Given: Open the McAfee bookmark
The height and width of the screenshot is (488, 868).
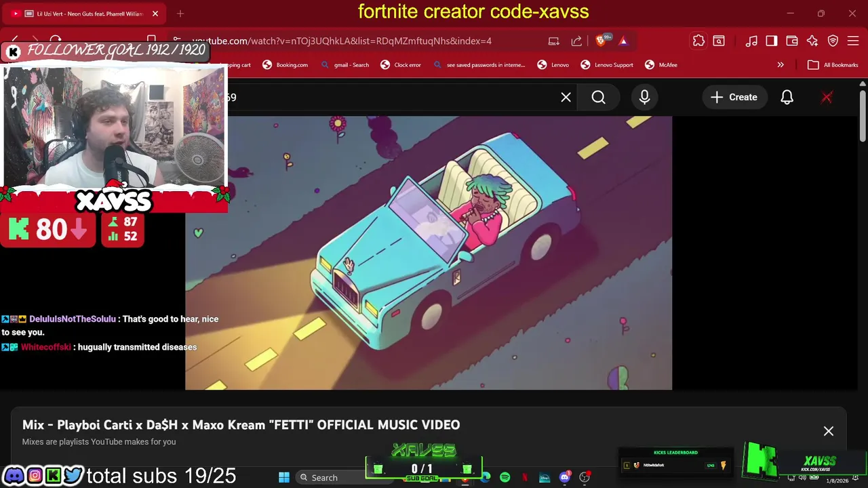Looking at the screenshot, I should pos(661,65).
